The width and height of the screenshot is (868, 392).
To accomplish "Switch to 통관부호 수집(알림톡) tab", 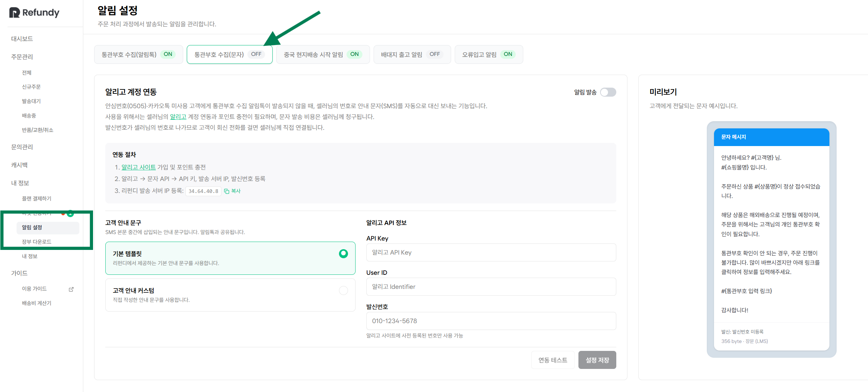I will click(x=138, y=54).
